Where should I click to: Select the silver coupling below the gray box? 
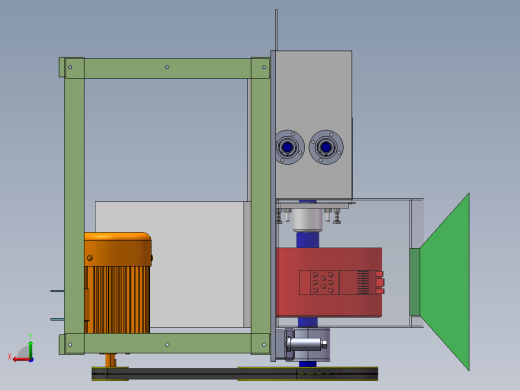click(x=307, y=219)
